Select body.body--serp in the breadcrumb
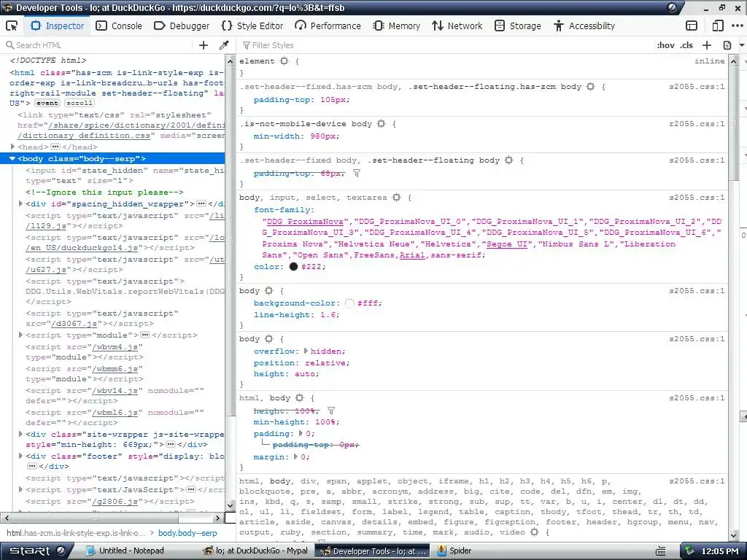The width and height of the screenshot is (747, 560). click(187, 533)
